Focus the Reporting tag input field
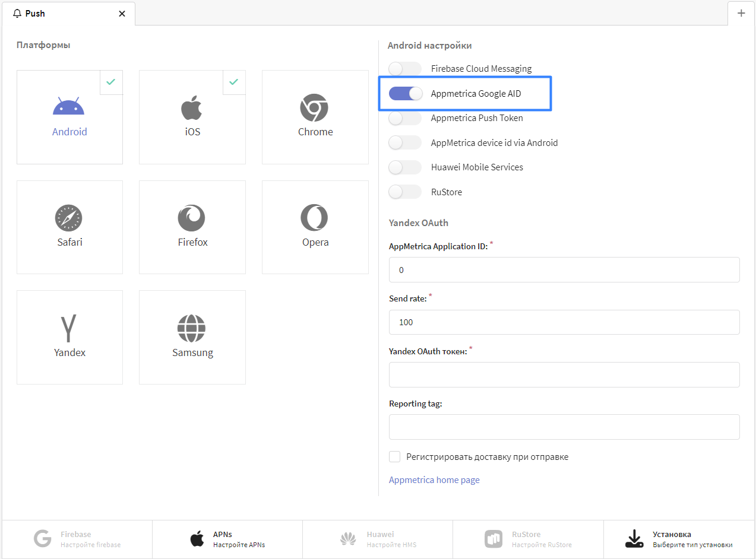The image size is (756, 559). [564, 427]
